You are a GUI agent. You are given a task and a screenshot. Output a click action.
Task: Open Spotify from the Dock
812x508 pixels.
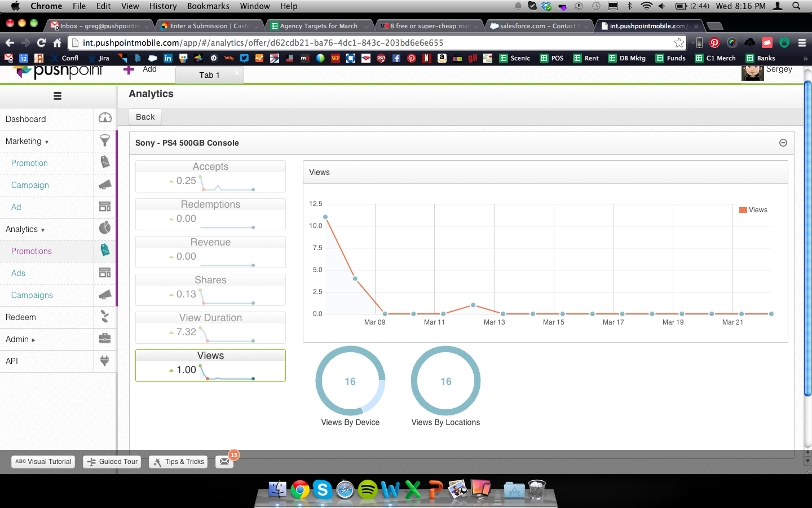click(368, 489)
